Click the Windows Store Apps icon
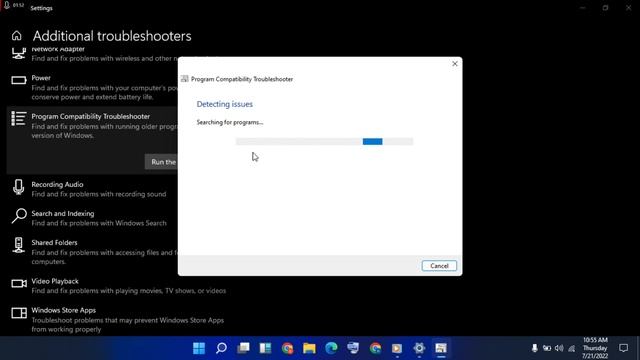This screenshot has width=640, height=360. tap(19, 313)
